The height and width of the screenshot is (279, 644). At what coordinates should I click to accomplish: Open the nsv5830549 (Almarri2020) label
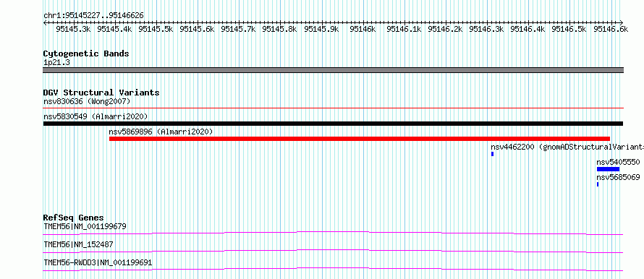[x=96, y=116]
